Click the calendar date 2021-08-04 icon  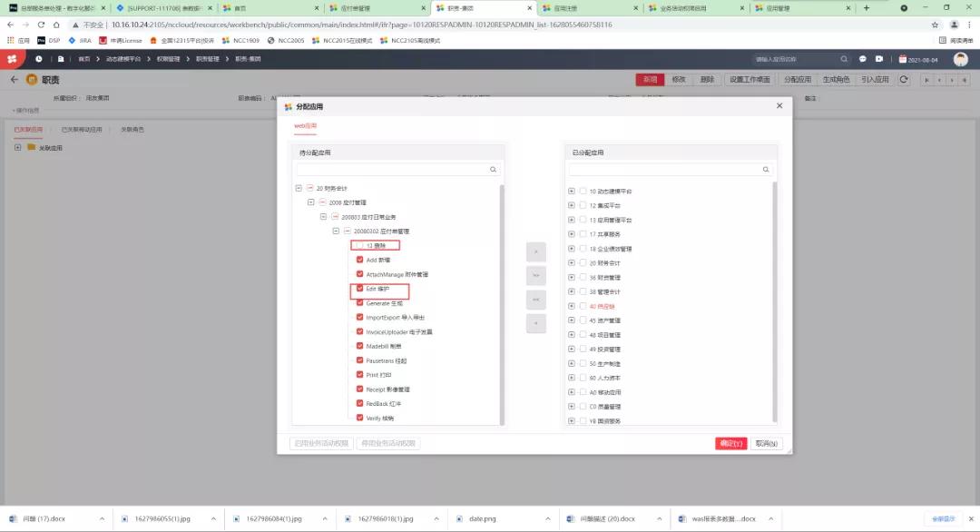tap(903, 59)
